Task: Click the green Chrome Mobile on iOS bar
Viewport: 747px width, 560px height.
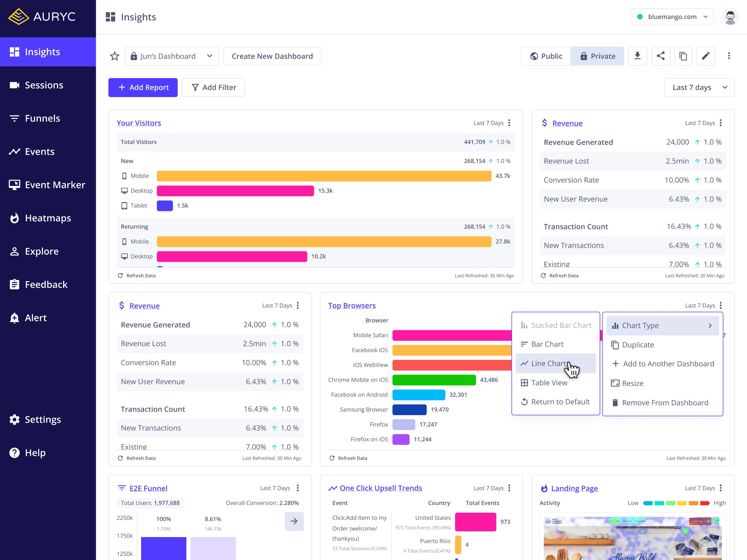Action: tap(434, 380)
